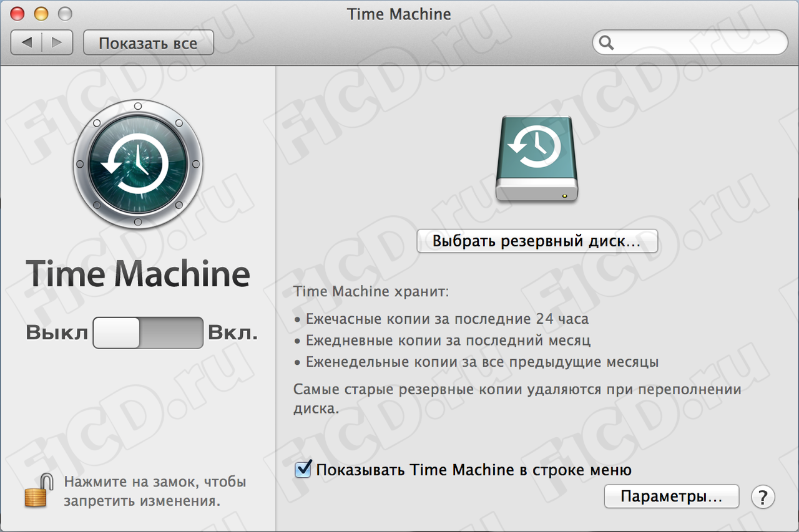
Task: Toggle the Time Machine Выкл/Вкл switch
Action: pyautogui.click(x=148, y=332)
